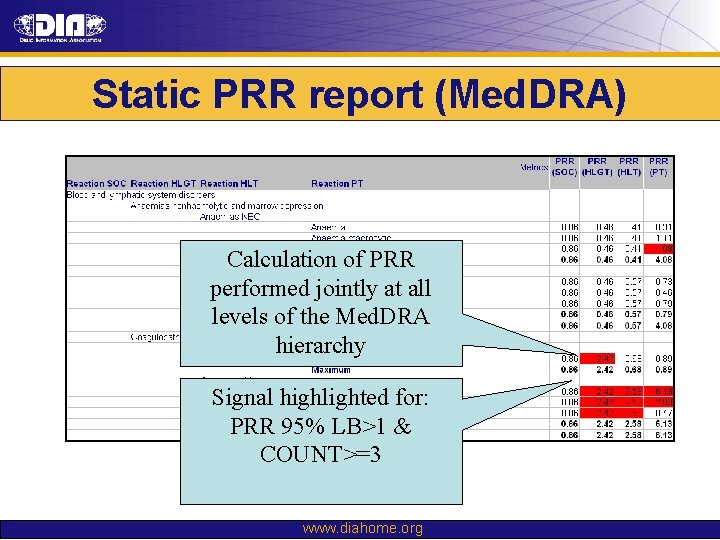
Task: Click the Anaemia macrocytic reaction PT
Action: [351, 238]
